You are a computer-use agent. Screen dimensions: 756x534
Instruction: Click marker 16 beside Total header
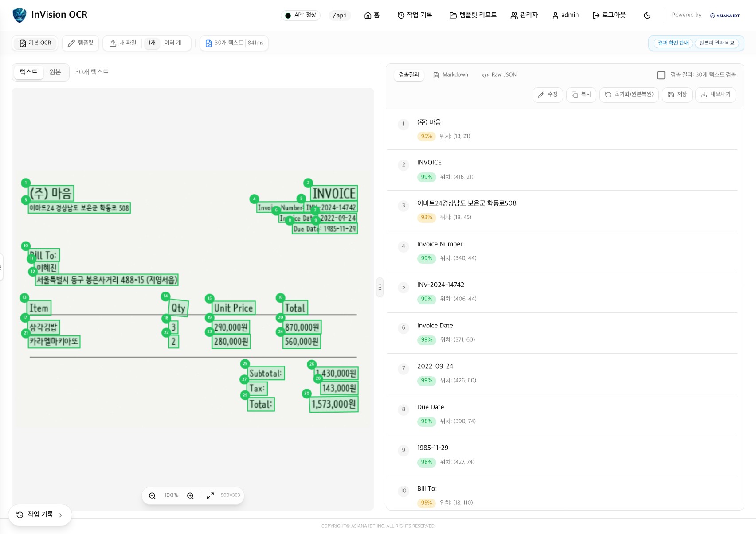pos(280,297)
